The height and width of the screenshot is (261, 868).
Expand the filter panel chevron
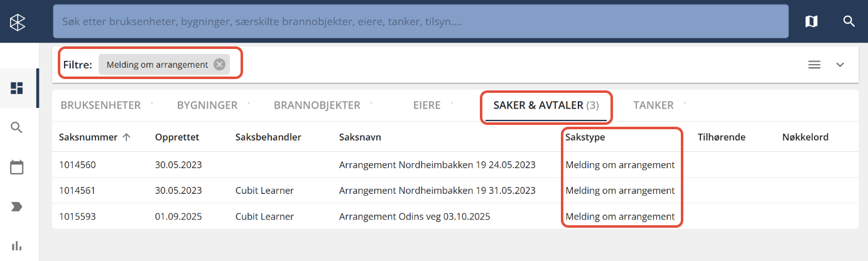pyautogui.click(x=840, y=64)
